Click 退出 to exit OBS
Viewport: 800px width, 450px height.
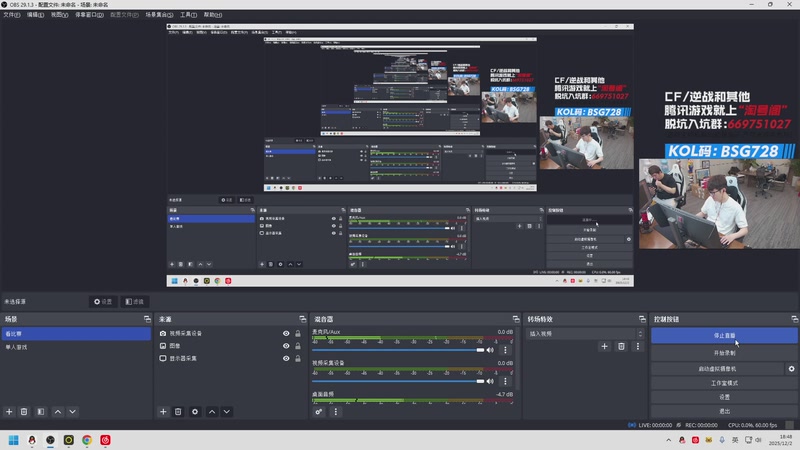(x=724, y=411)
